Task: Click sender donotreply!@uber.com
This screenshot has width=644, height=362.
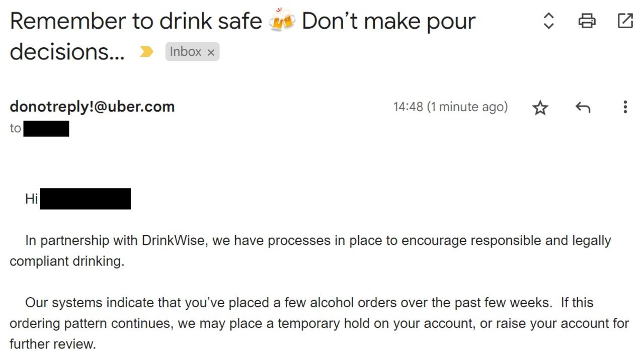Action: pos(92,107)
